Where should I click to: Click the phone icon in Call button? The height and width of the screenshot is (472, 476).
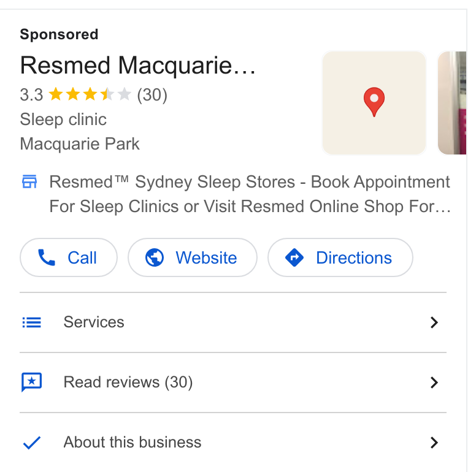[x=47, y=257]
